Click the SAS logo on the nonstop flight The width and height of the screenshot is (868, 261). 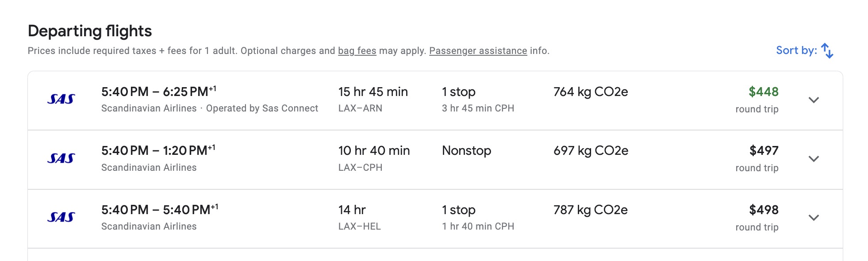pos(61,158)
